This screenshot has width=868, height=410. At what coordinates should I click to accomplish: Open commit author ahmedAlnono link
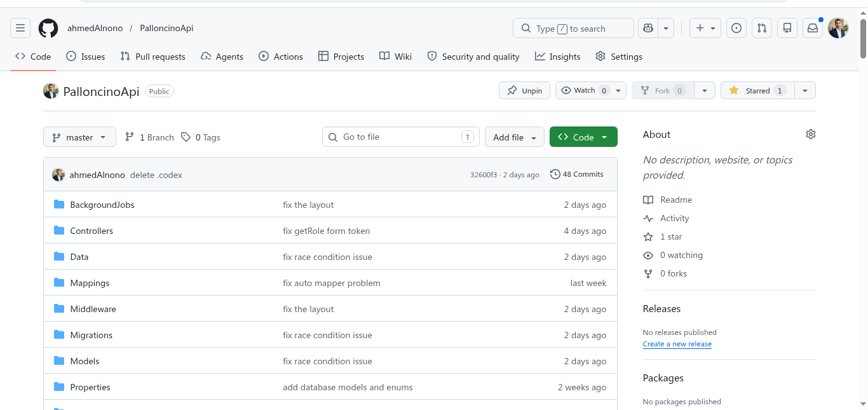point(97,174)
